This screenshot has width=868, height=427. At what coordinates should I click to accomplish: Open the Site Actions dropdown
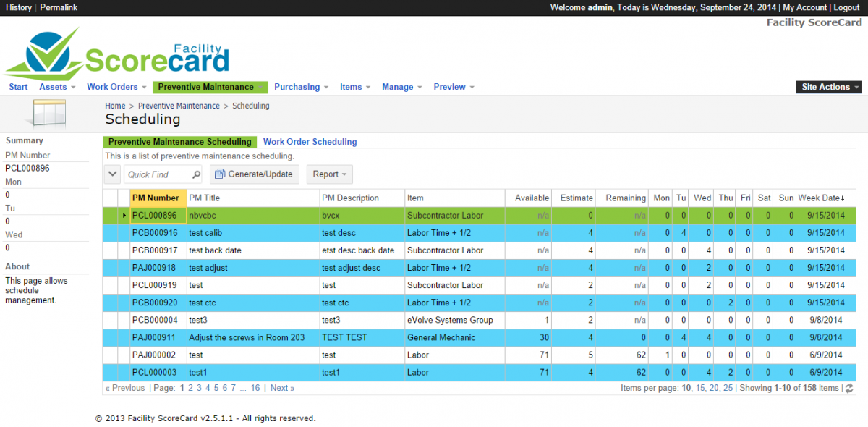pyautogui.click(x=829, y=87)
